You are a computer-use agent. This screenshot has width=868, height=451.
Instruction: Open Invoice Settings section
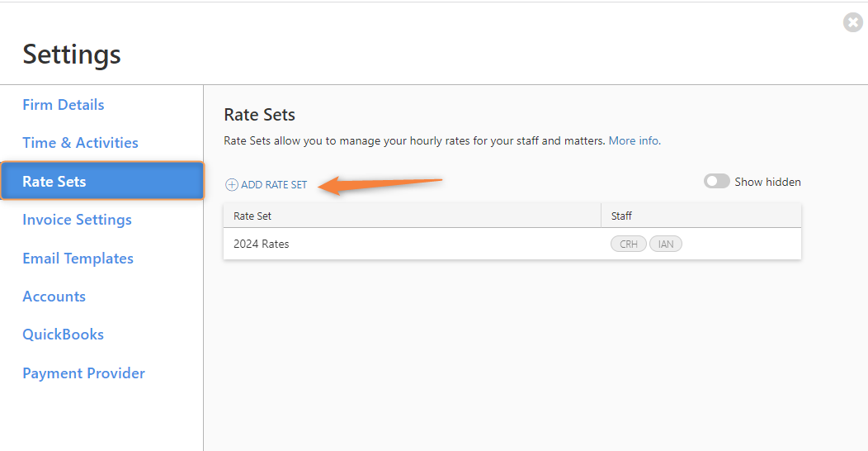[x=77, y=220]
